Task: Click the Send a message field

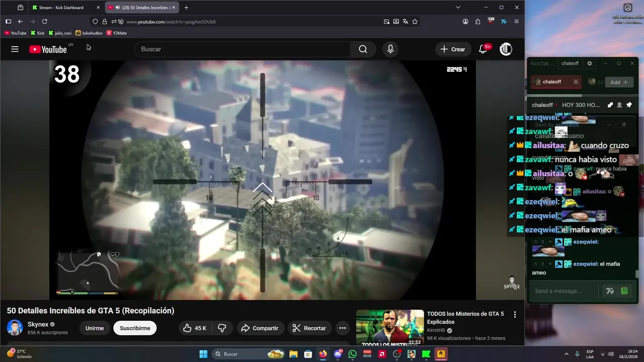Action: pyautogui.click(x=565, y=291)
